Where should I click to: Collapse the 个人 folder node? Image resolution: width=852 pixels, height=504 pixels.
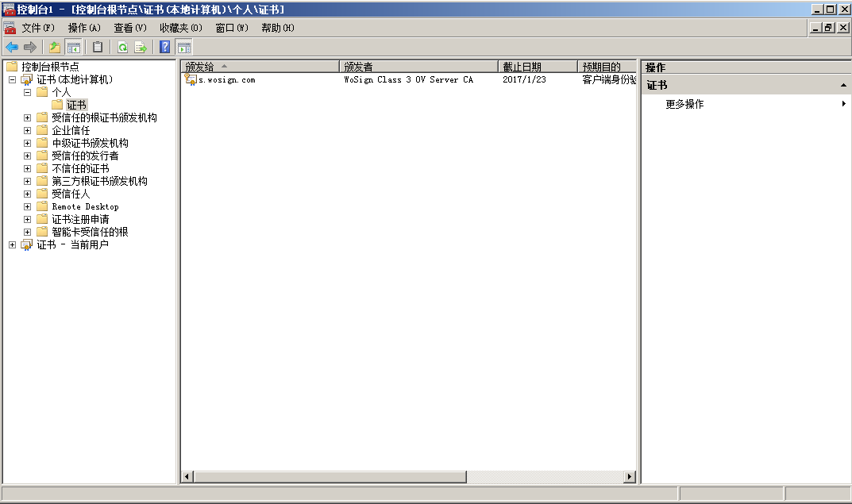coord(27,92)
